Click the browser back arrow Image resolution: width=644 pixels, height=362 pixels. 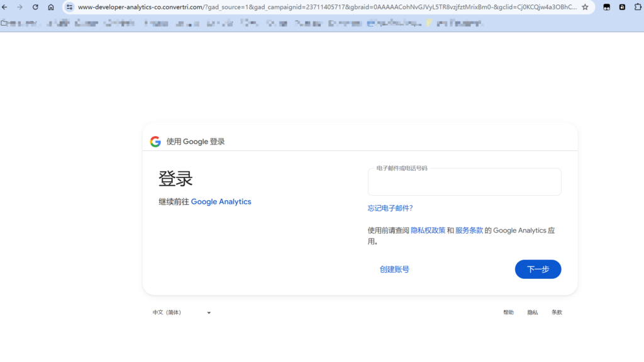[6, 7]
